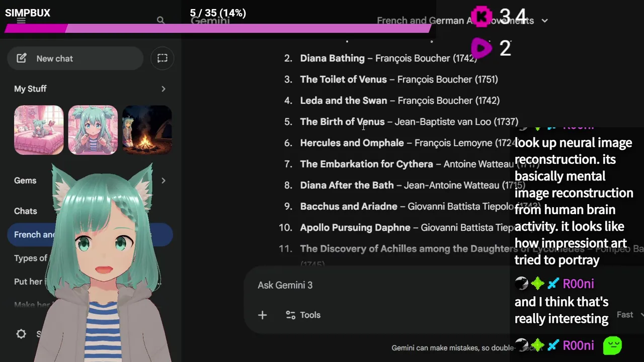Open the Fast model selector dropdown
Image resolution: width=644 pixels, height=362 pixels.
pyautogui.click(x=630, y=315)
